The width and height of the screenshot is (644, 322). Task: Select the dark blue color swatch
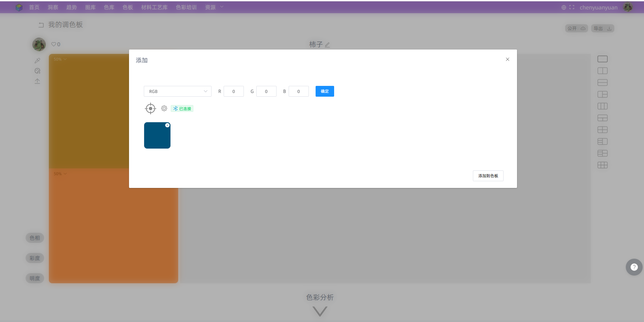[157, 136]
